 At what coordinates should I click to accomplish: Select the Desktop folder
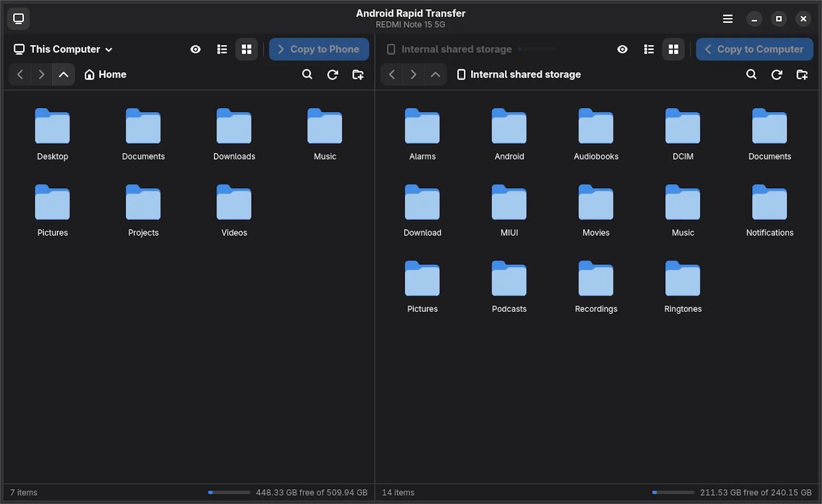[x=52, y=135]
